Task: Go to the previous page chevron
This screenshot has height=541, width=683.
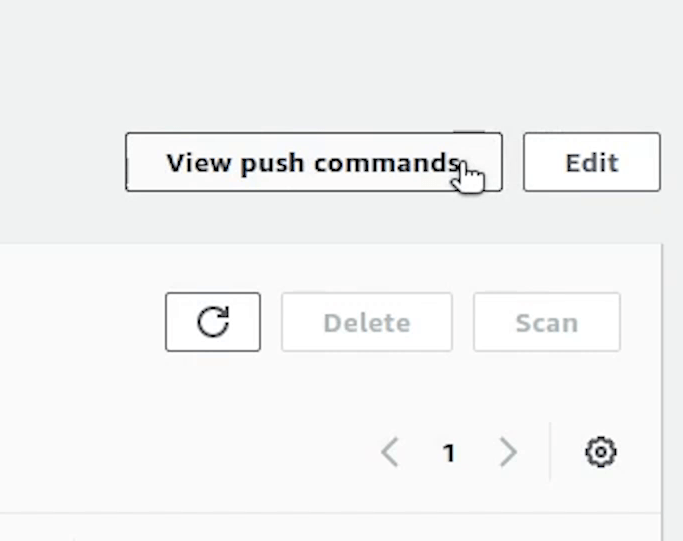Action: point(390,453)
